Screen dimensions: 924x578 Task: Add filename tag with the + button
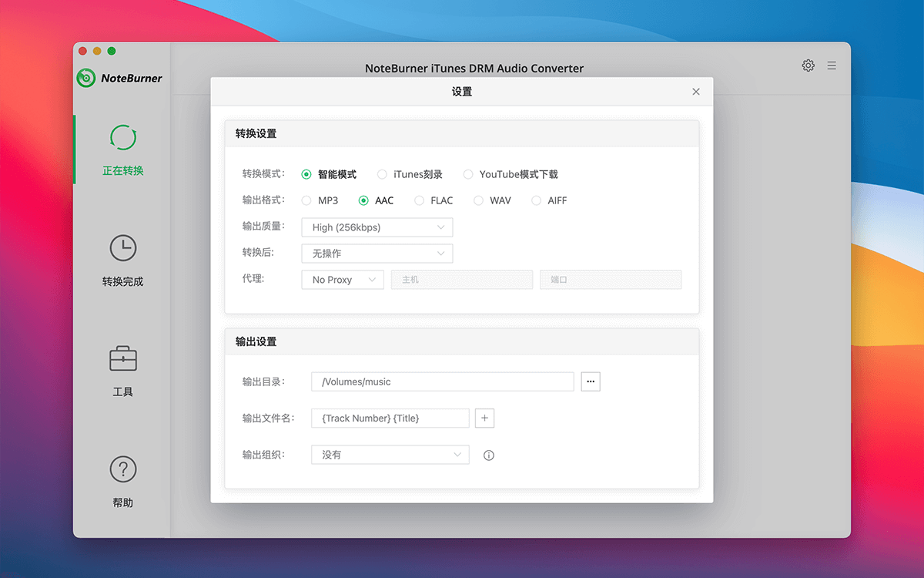point(484,418)
